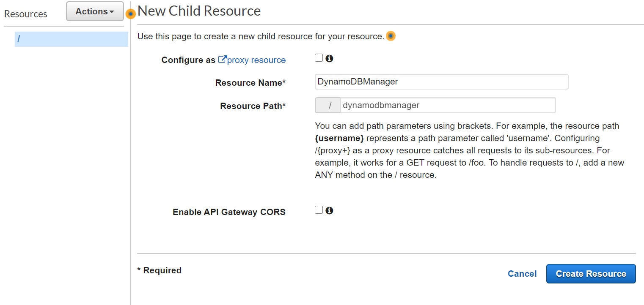The width and height of the screenshot is (644, 305).
Task: Click the Enable API Gateway CORS label
Action: coord(229,212)
